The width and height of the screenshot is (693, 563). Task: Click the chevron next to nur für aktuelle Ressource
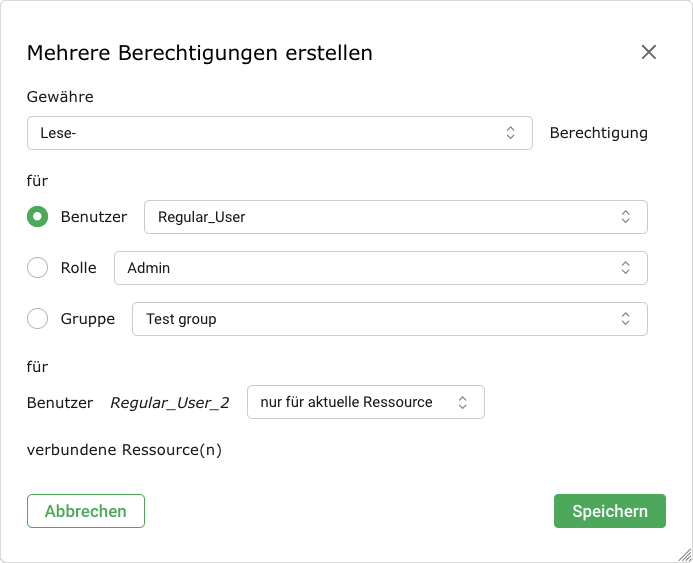[x=462, y=402]
